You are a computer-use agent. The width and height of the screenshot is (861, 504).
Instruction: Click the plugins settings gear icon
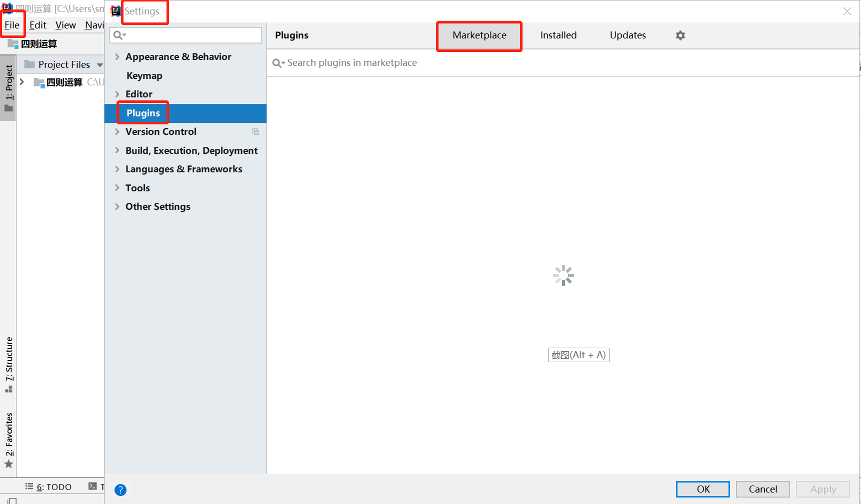click(680, 35)
